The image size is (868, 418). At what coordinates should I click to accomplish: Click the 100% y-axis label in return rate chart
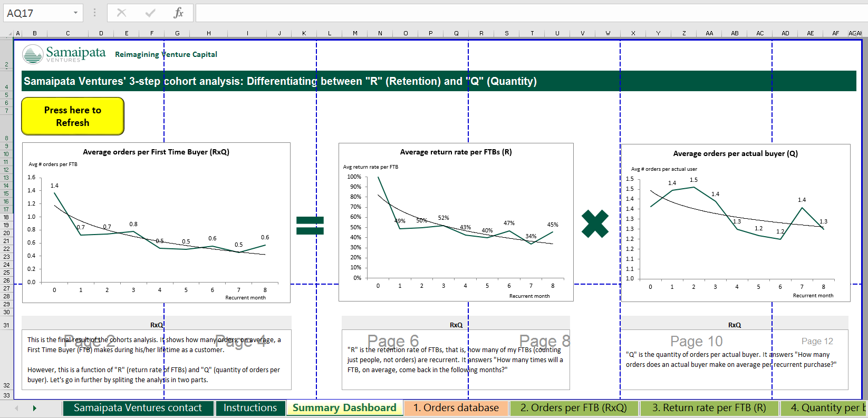354,177
